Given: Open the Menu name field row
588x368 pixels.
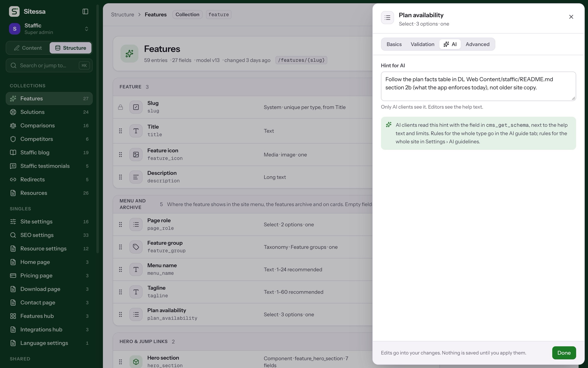Looking at the screenshot, I should pos(243,269).
